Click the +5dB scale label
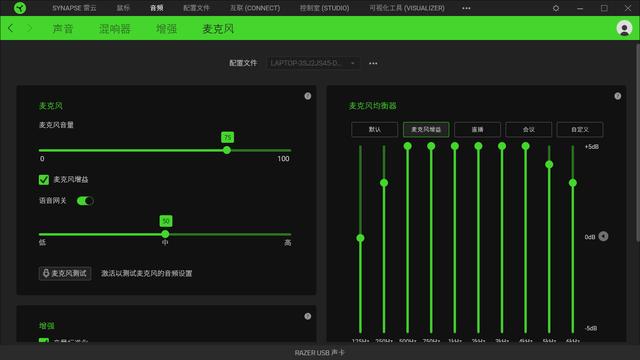The height and width of the screenshot is (360, 640). (592, 147)
